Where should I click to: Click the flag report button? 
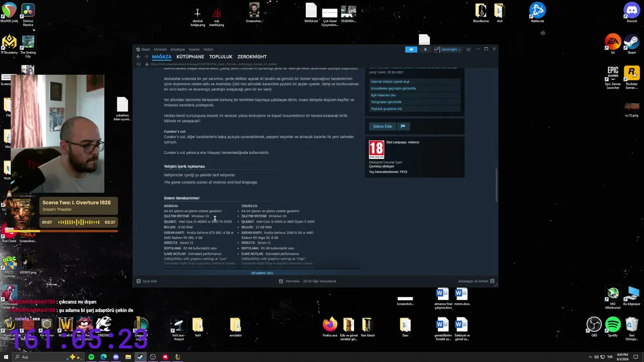point(403,127)
